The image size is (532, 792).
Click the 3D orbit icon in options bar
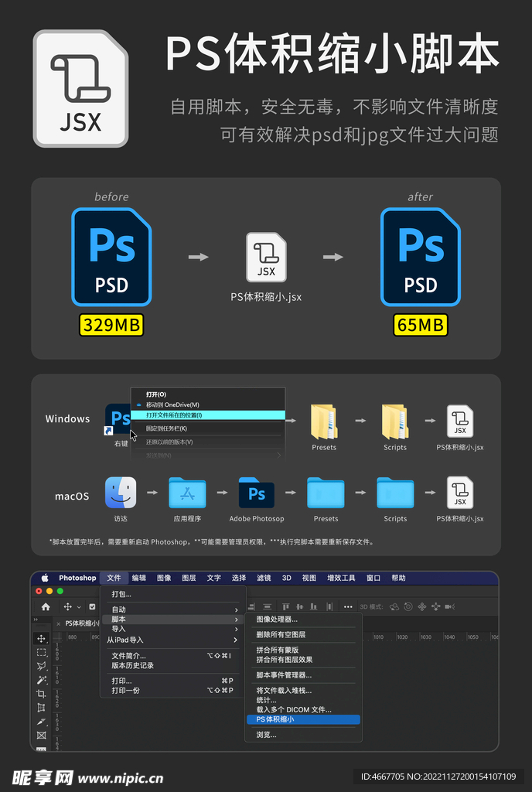[x=394, y=606]
